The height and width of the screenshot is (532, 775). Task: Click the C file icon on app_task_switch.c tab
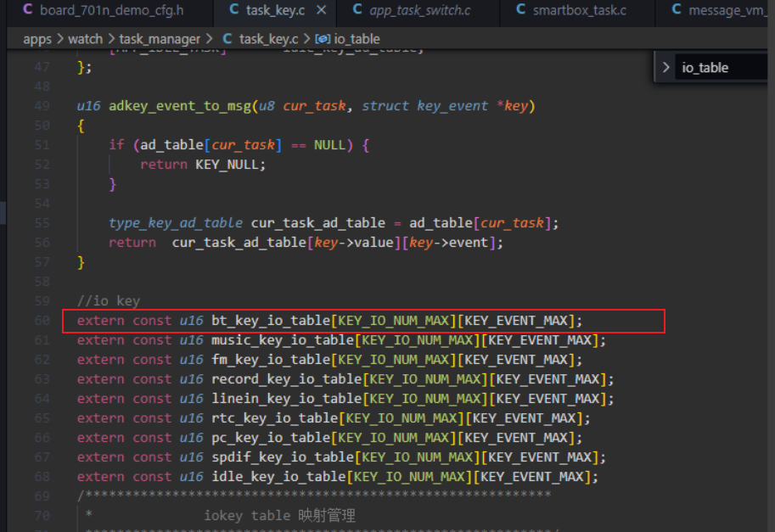(x=357, y=9)
